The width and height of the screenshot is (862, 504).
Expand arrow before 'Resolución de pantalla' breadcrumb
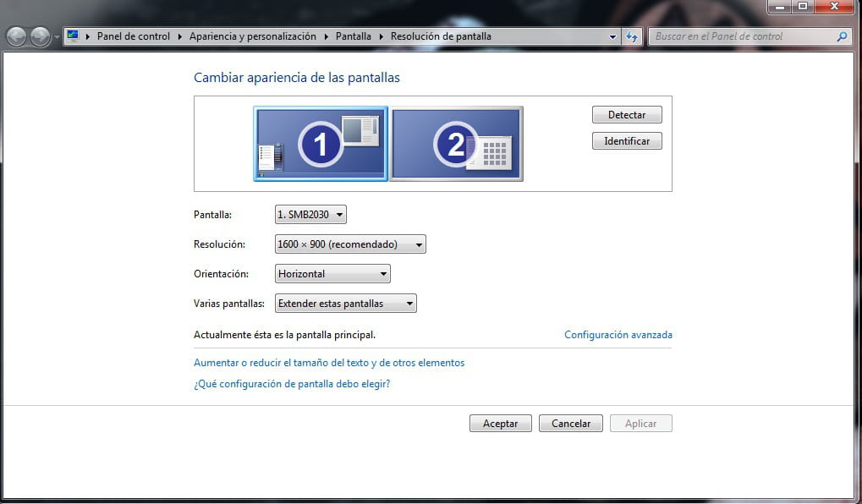pos(381,37)
